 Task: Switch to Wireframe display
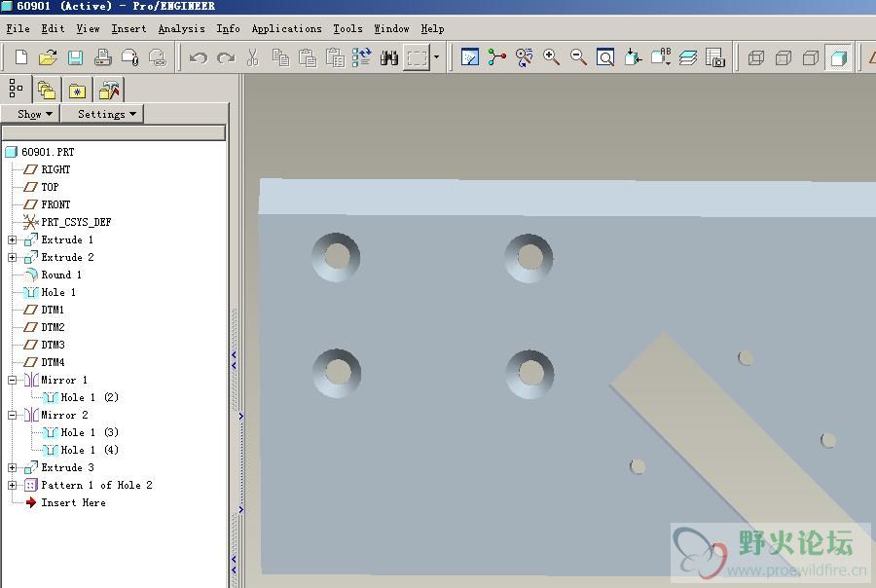point(756,57)
